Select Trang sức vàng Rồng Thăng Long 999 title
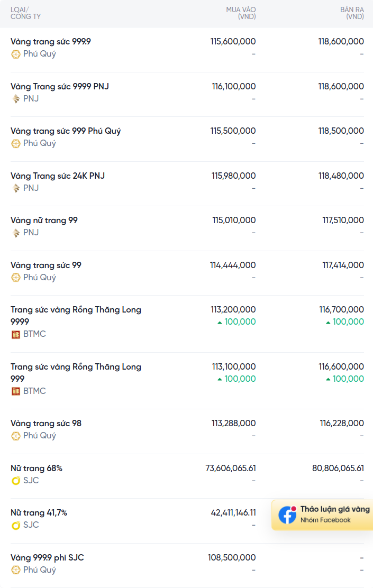373x588 pixels. coord(76,373)
